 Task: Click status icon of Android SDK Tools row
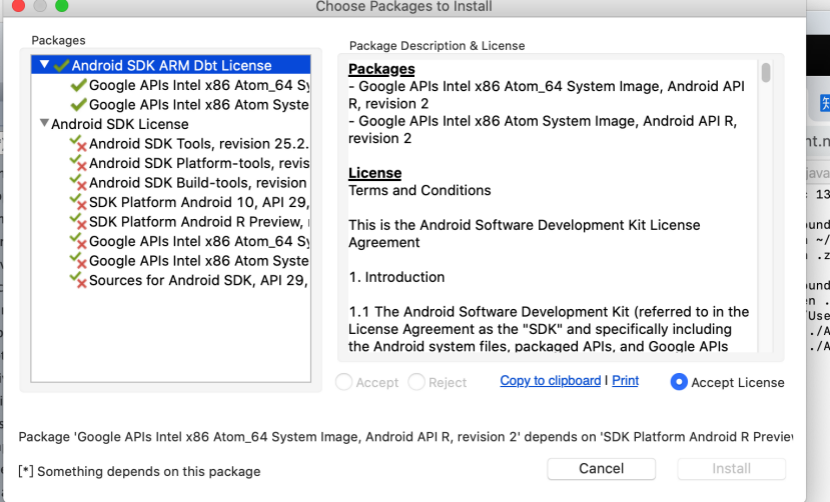[x=78, y=144]
